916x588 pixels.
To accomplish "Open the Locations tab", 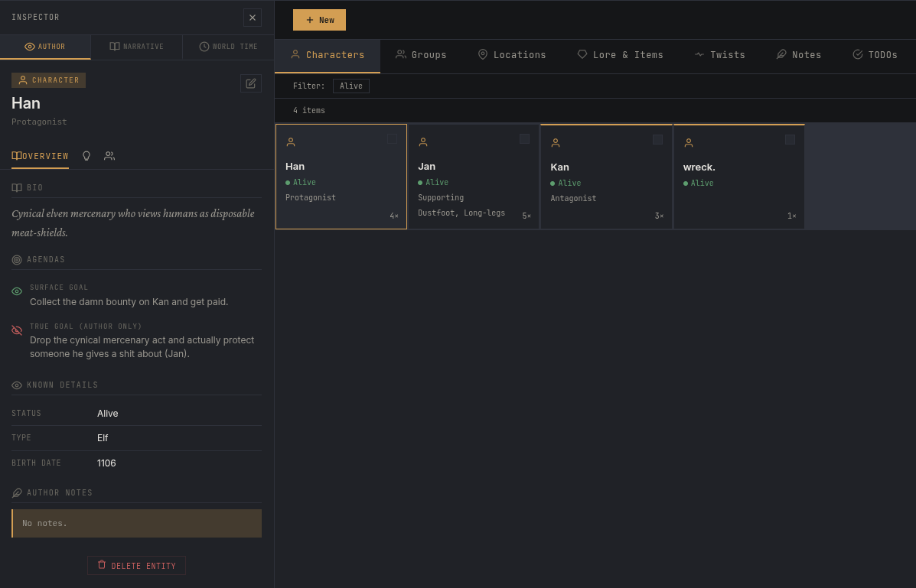I will point(512,55).
